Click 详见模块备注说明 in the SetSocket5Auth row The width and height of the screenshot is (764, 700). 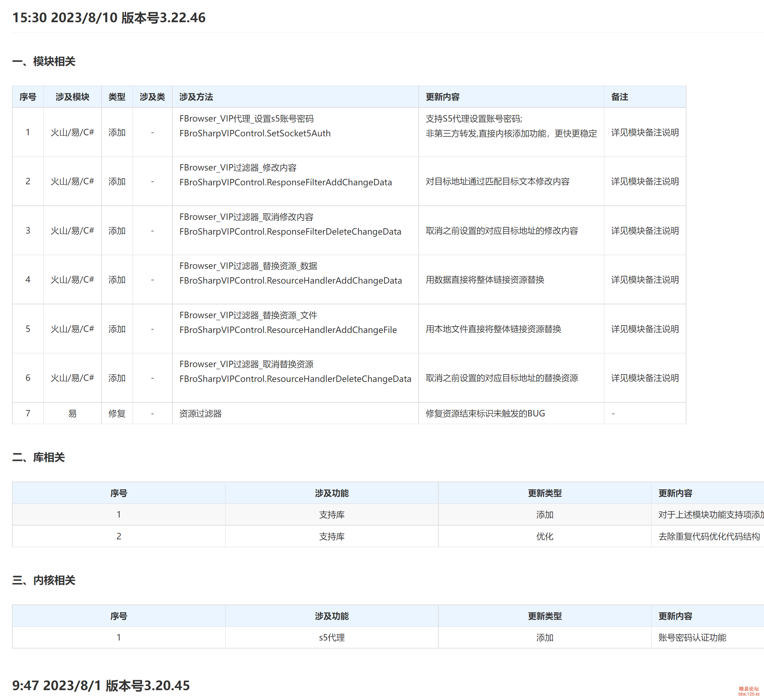tap(645, 132)
